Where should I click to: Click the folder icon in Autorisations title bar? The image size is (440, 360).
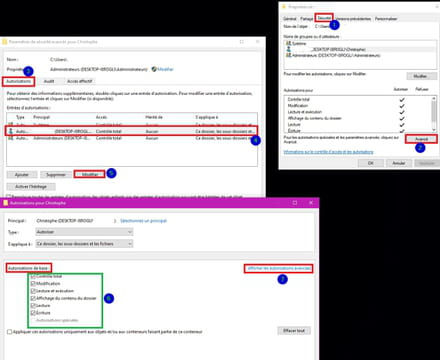(5, 203)
